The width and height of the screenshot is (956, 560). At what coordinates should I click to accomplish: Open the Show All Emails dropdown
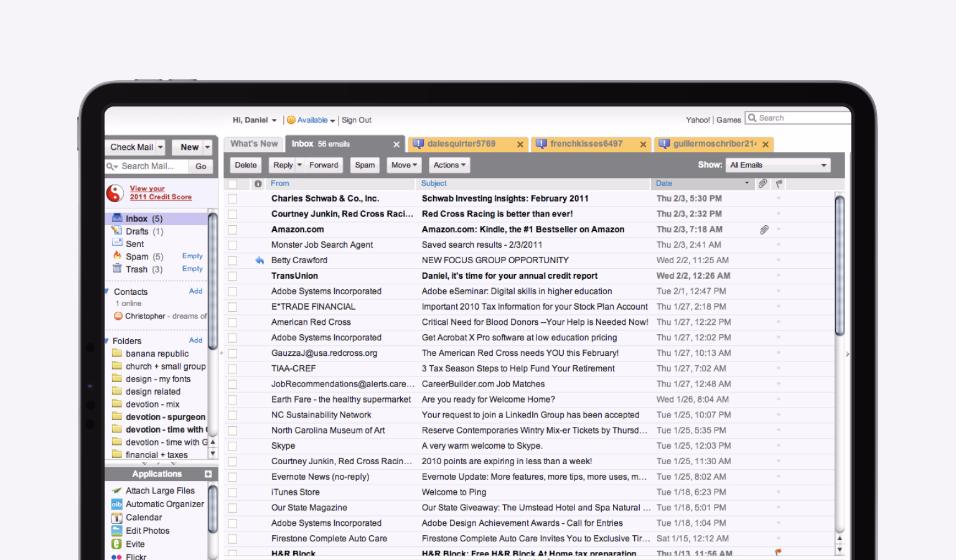point(778,165)
